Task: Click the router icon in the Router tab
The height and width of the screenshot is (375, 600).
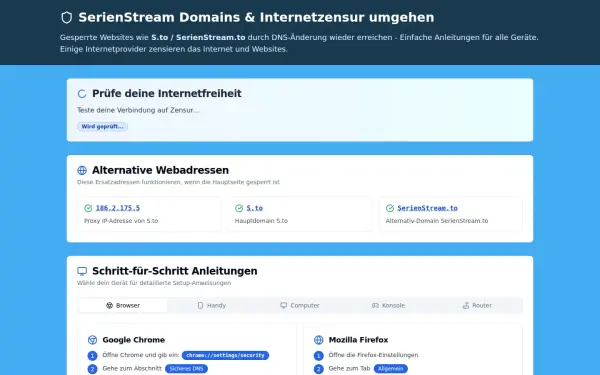Action: 466,305
